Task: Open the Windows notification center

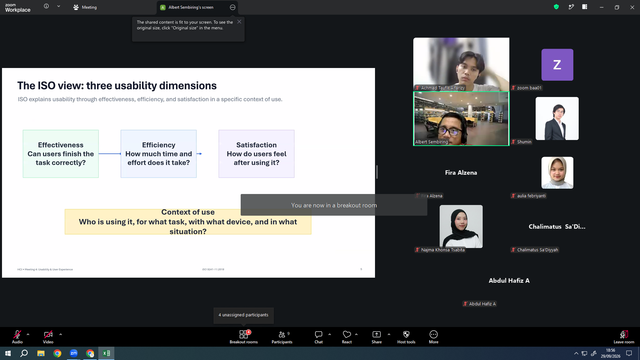Action: pyautogui.click(x=629, y=353)
